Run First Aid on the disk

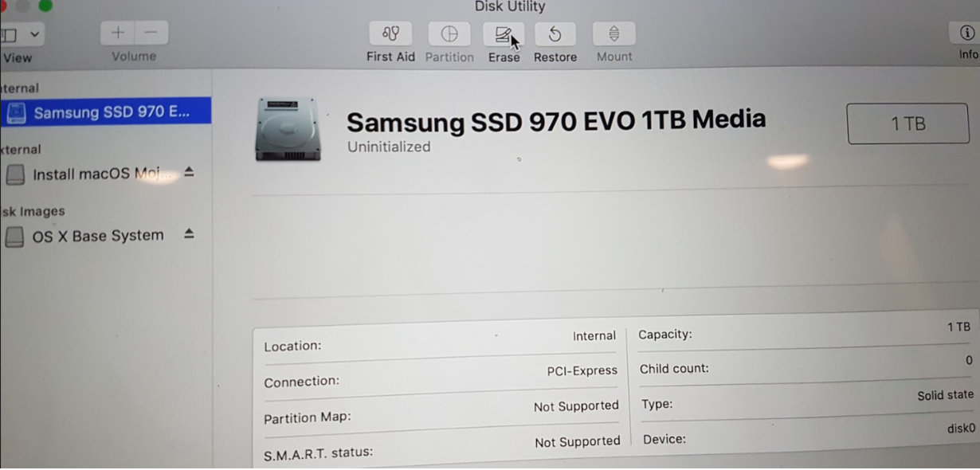(x=390, y=34)
